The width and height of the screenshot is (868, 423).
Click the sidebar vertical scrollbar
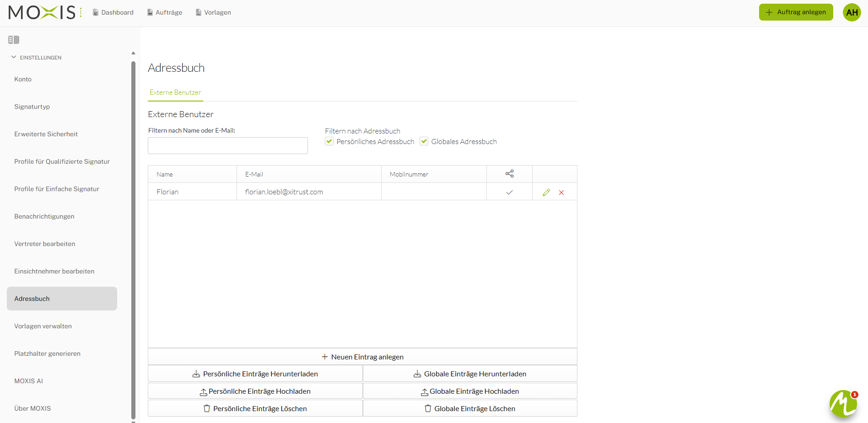tap(133, 240)
